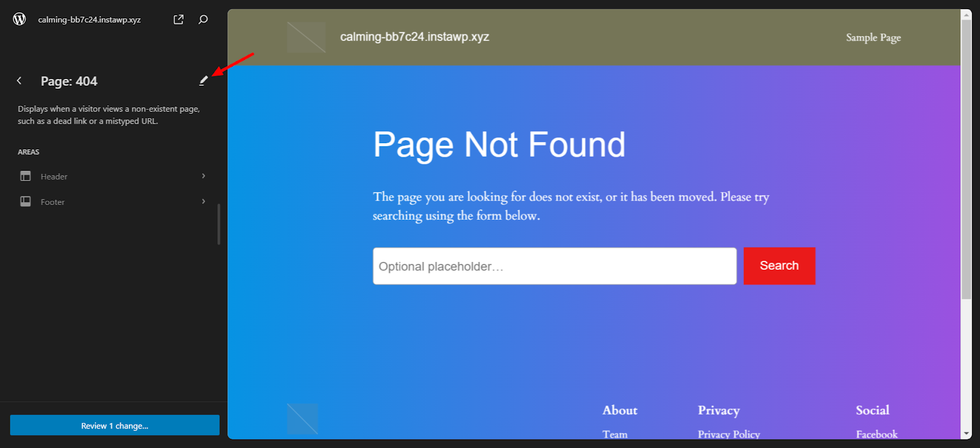Screen dimensions: 980x448
Task: Click the sidebar scrollbar handle
Action: coord(219,224)
